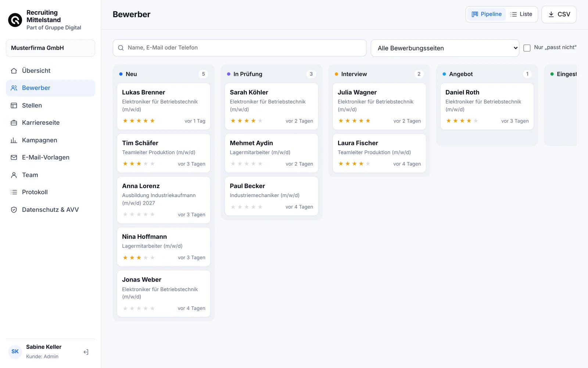The width and height of the screenshot is (588, 368).
Task: Click the Karriereseite briefcase icon
Action: pos(14,123)
